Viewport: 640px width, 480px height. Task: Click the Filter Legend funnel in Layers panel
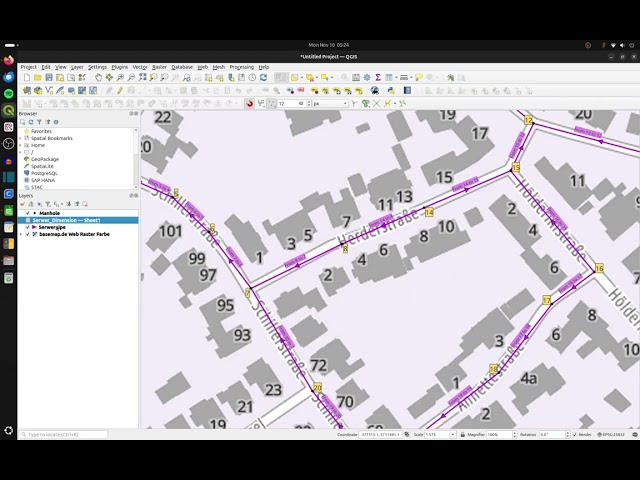(48, 204)
